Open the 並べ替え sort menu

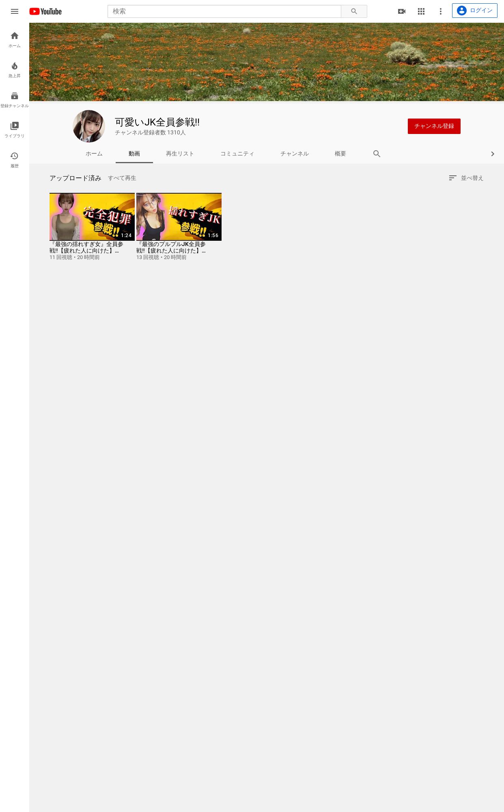pos(466,178)
